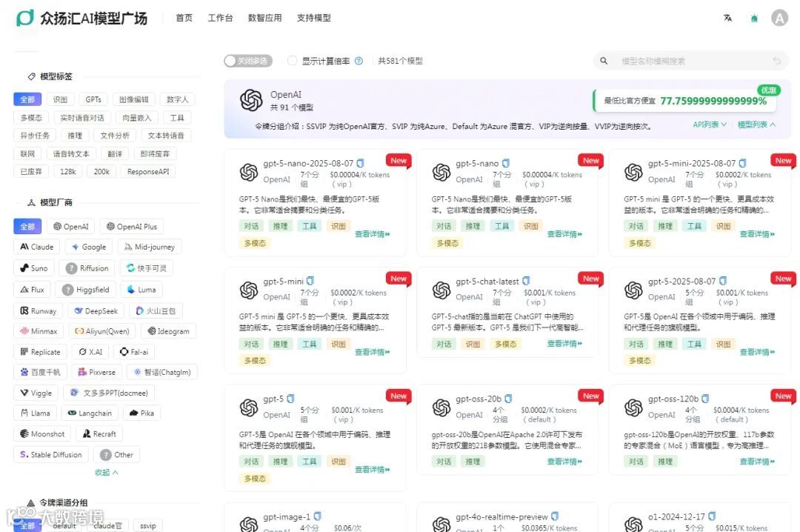Viewport: 800px width, 532px height.
Task: View details of gpt-5-nano-2025-08-07
Action: 373,234
